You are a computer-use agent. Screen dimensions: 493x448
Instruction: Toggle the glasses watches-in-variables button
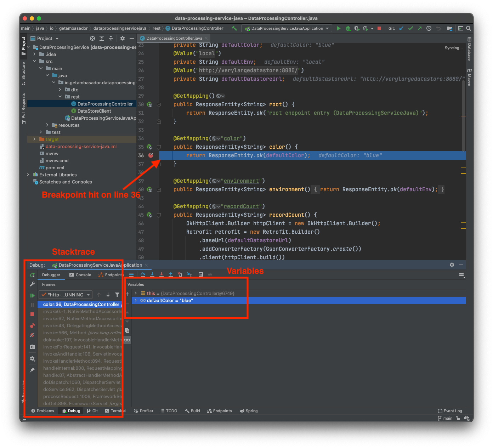point(127,340)
